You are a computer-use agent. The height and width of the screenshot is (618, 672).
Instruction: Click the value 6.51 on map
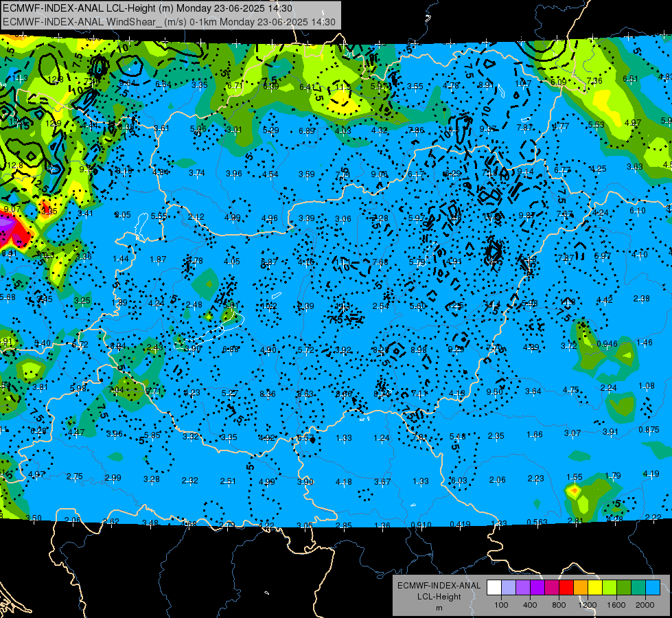pyautogui.click(x=630, y=78)
